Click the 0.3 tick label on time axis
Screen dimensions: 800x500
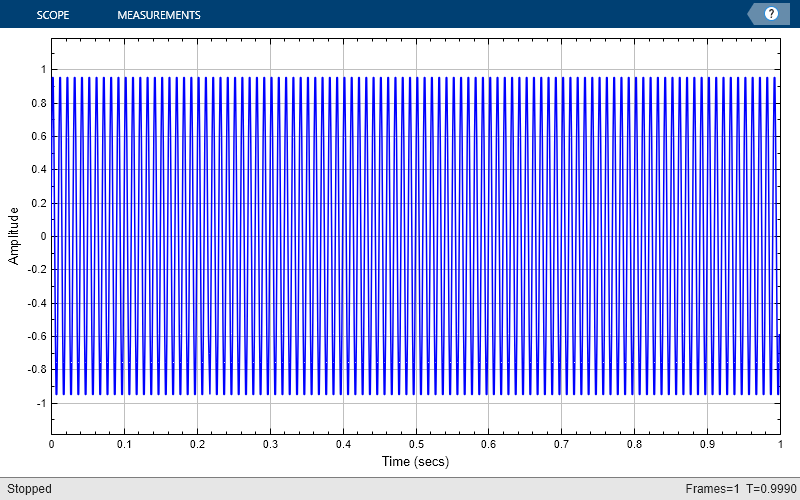click(x=270, y=444)
